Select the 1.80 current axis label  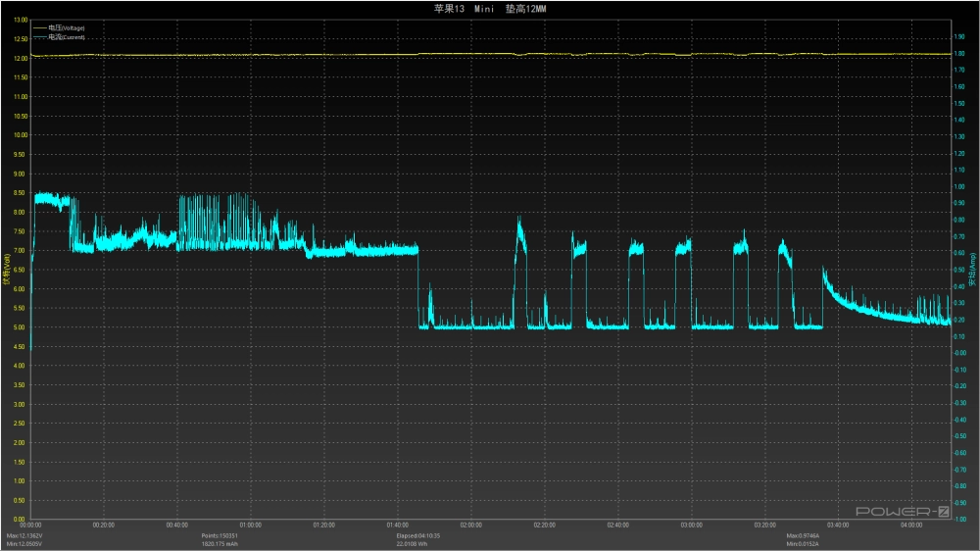pos(959,54)
